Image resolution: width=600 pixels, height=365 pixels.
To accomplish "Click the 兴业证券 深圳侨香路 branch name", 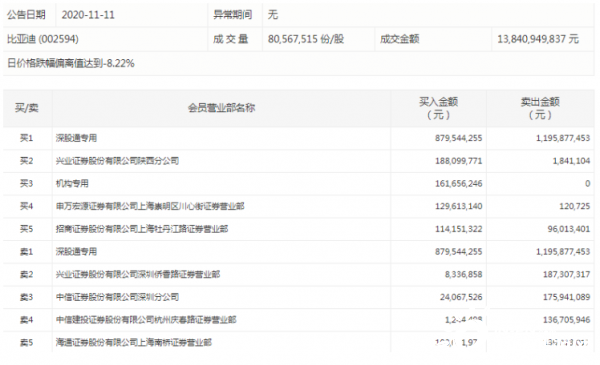I will click(x=138, y=275).
